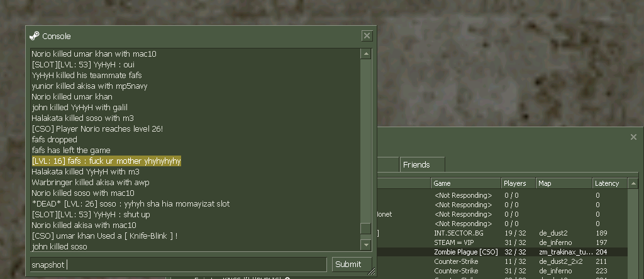The height and width of the screenshot is (279, 644).
Task: Click the console scrollbar thumb
Action: click(x=365, y=229)
